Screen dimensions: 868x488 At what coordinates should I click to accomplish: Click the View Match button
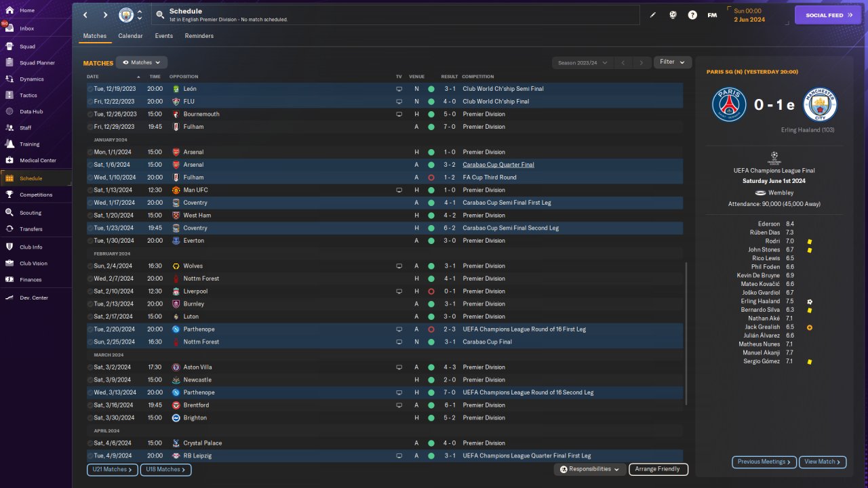(x=823, y=462)
